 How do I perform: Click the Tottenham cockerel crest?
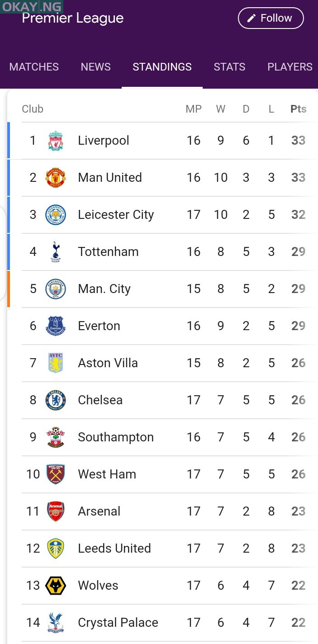56,252
